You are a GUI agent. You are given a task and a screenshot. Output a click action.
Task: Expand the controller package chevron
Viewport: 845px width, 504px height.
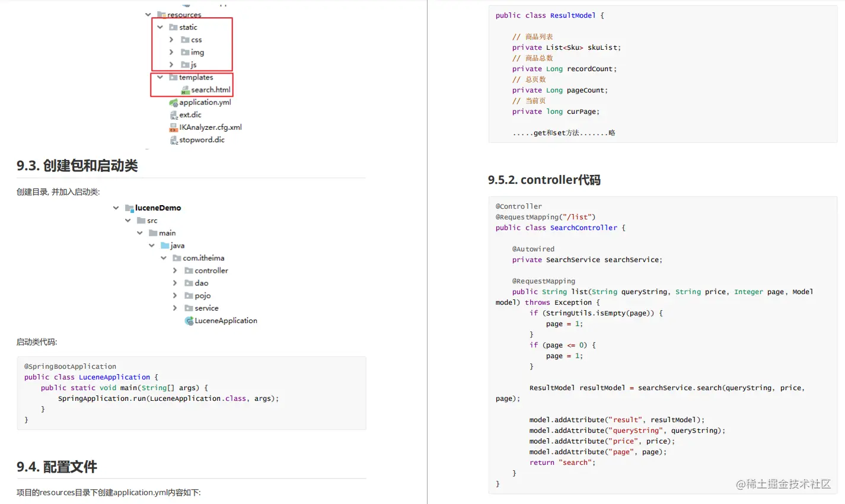tap(174, 270)
